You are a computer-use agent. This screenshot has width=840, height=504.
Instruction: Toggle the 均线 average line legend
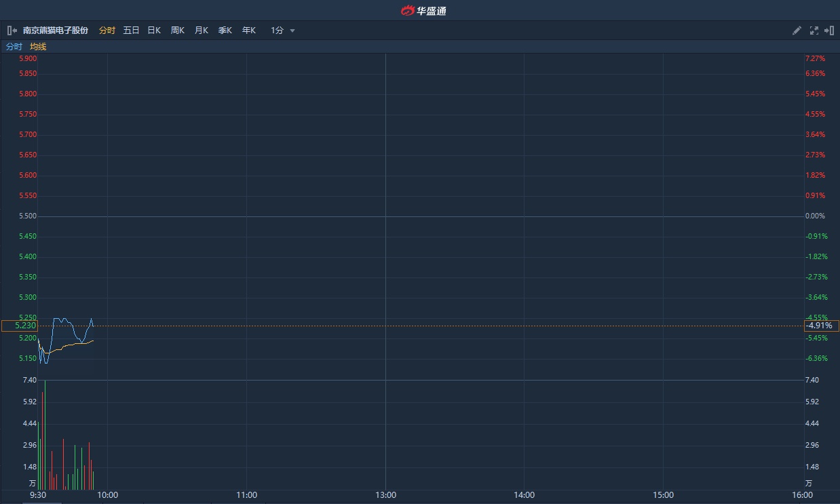(38, 47)
